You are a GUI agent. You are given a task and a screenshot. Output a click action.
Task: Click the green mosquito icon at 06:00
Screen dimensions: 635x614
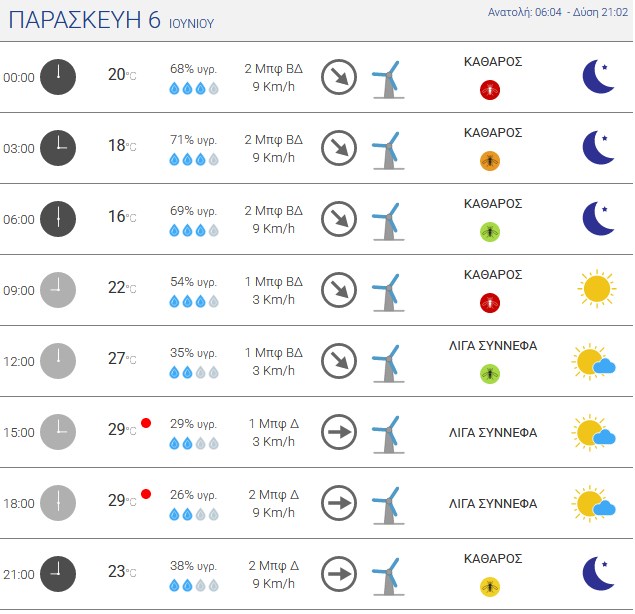[x=490, y=232]
